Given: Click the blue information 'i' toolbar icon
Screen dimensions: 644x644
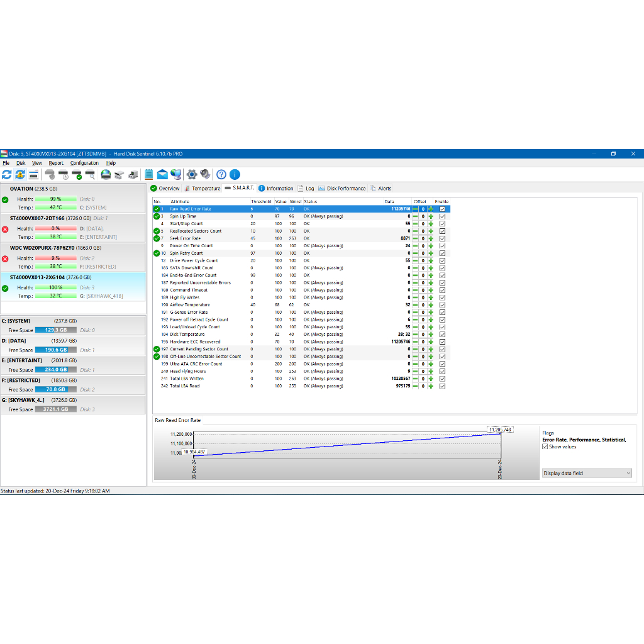Looking at the screenshot, I should [235, 175].
